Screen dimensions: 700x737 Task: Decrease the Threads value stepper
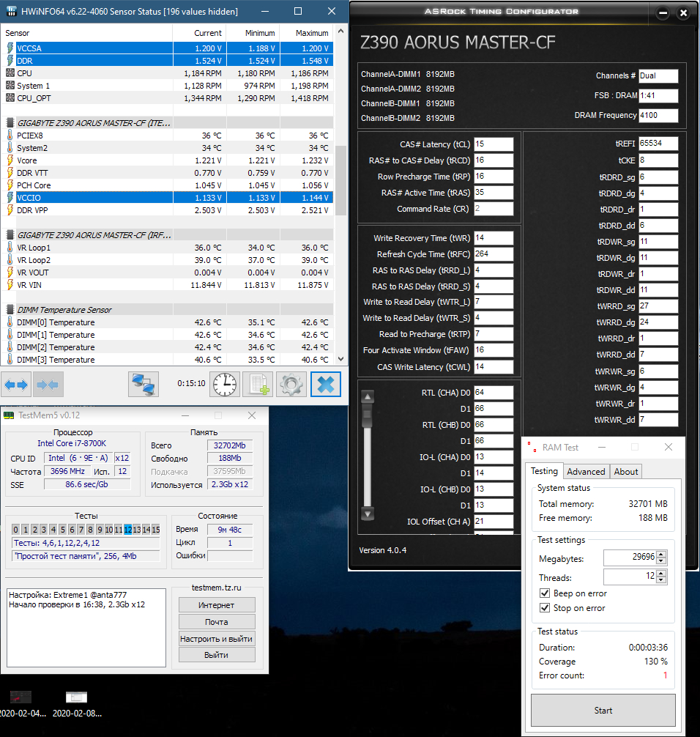[x=661, y=579]
